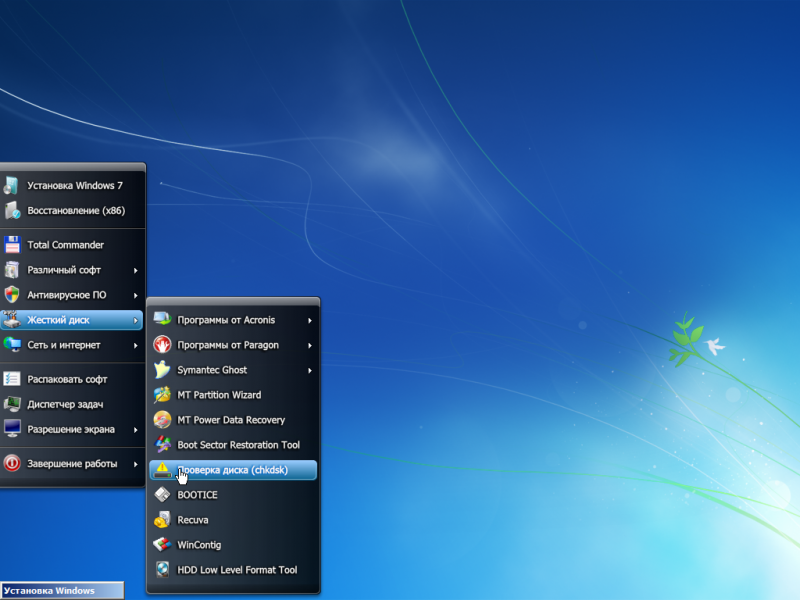Click the Сеть и интернет globe icon
This screenshot has height=600, width=800.
pos(11,345)
